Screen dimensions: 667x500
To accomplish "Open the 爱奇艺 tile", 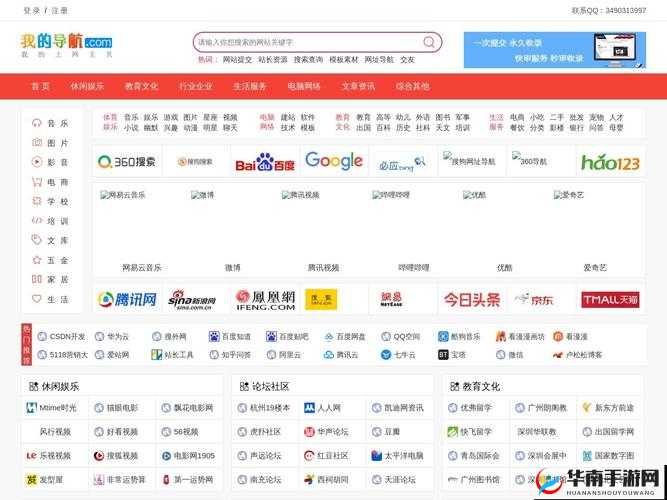I will 595,231.
